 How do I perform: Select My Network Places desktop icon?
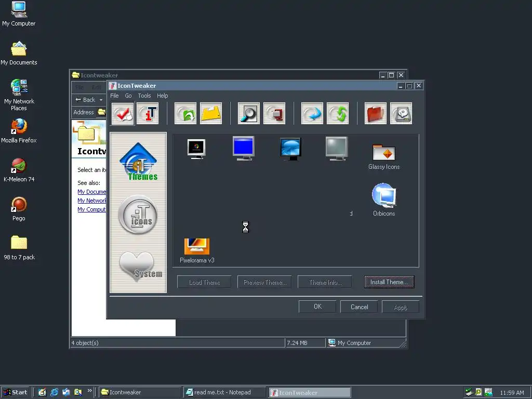click(x=19, y=95)
